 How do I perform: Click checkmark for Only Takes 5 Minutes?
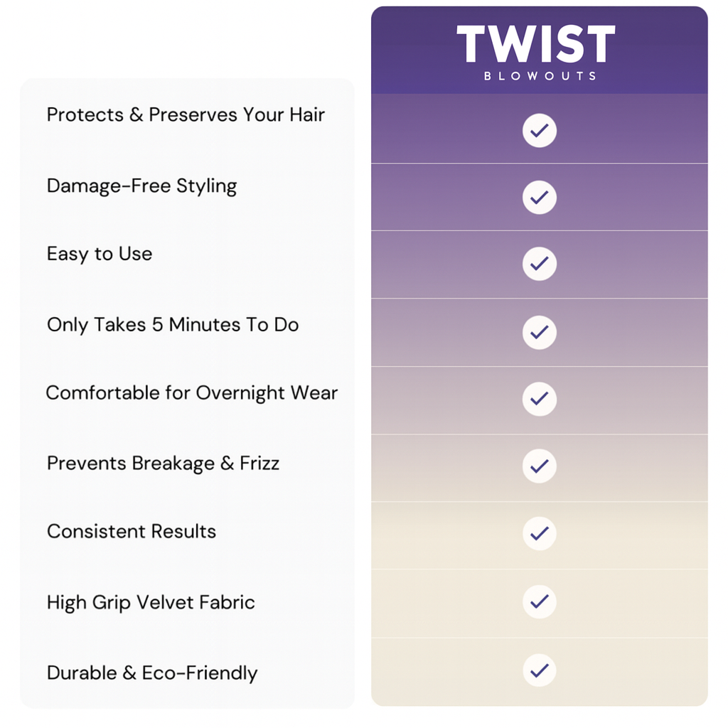pyautogui.click(x=540, y=332)
